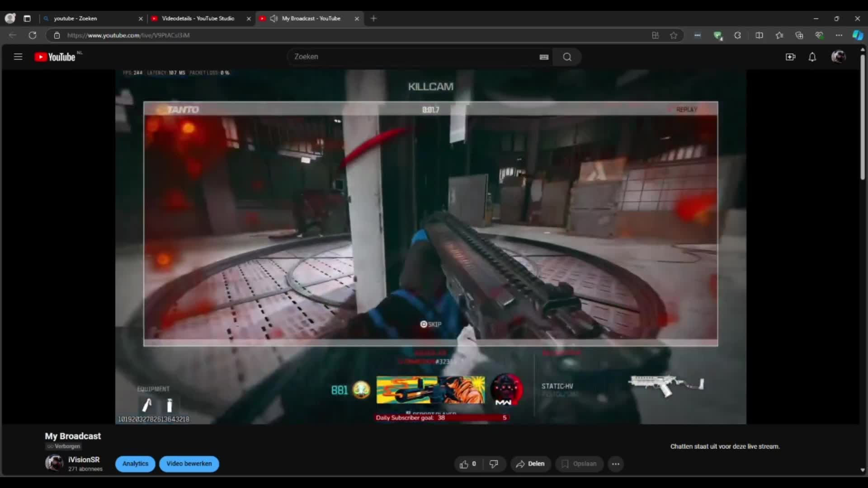Open the tab actions menu
This screenshot has height=488, width=868.
27,19
